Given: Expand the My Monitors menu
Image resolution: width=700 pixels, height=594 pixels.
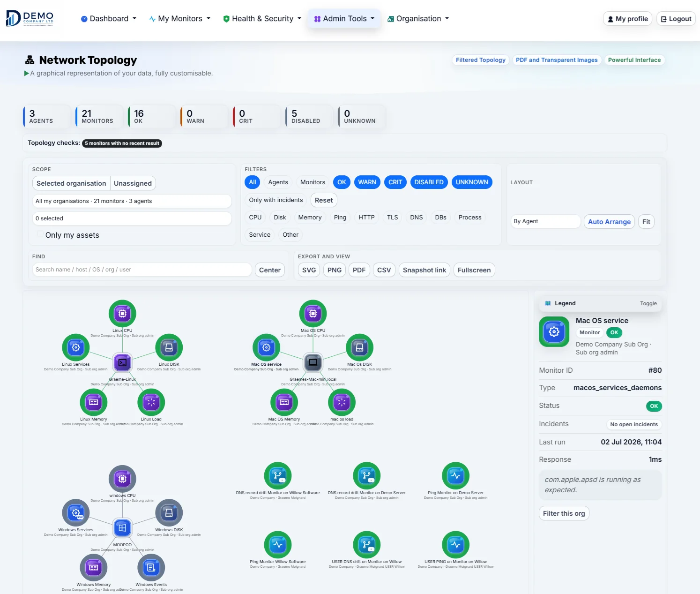Looking at the screenshot, I should coord(179,19).
